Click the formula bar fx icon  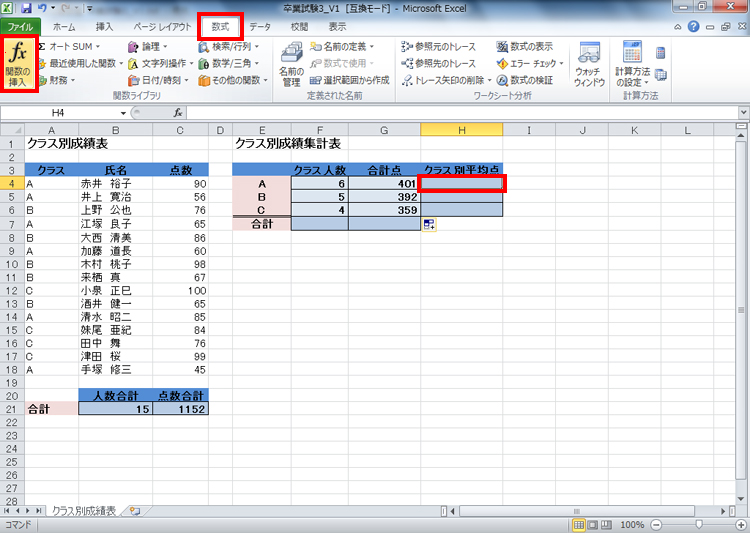(178, 113)
